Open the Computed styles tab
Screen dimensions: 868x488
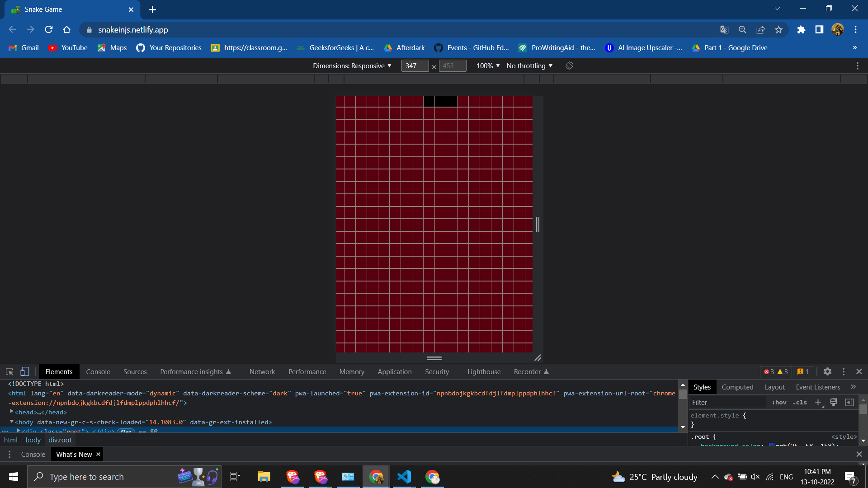pyautogui.click(x=737, y=387)
